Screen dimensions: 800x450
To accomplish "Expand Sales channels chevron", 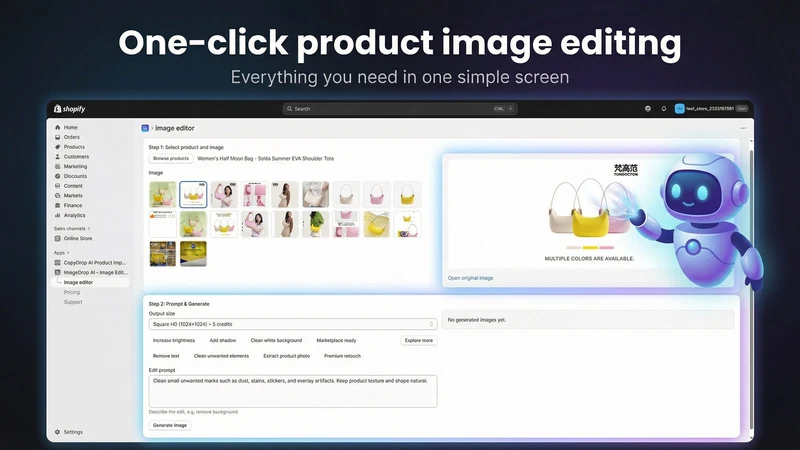I will tap(89, 229).
